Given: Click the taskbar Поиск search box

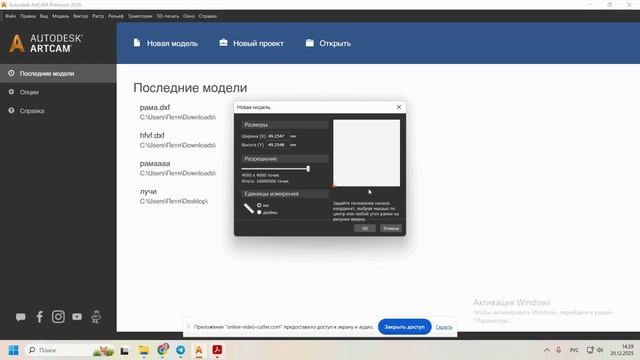Looking at the screenshot, I should 69,350.
